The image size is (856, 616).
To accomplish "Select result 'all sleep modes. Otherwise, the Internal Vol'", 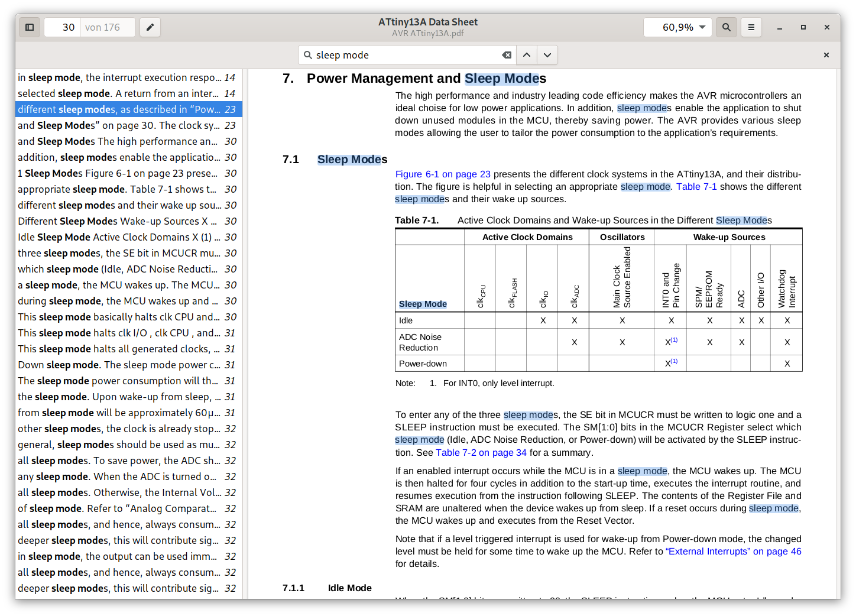I will 129,492.
